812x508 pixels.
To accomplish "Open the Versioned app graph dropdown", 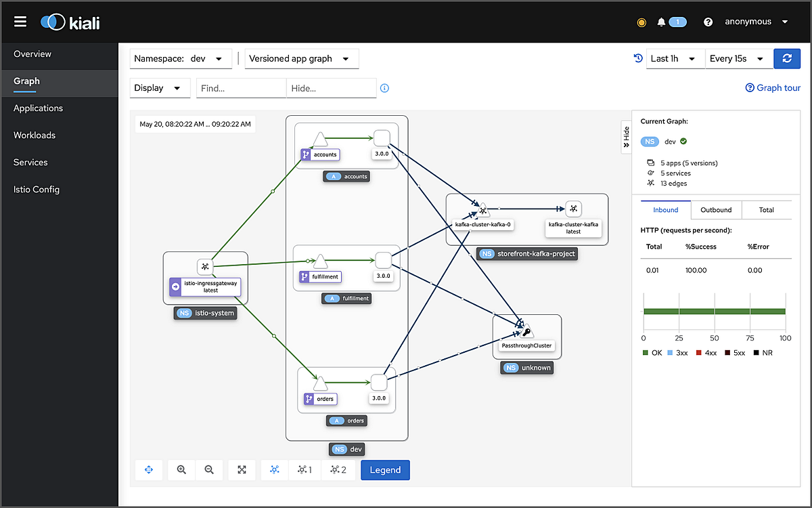I will [301, 58].
